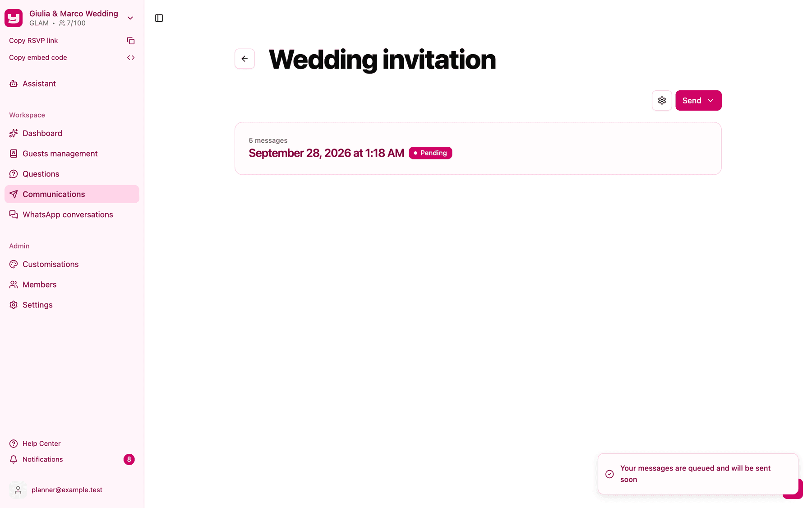Open message settings gear beside Send
This screenshot has width=812, height=508.
click(x=662, y=100)
